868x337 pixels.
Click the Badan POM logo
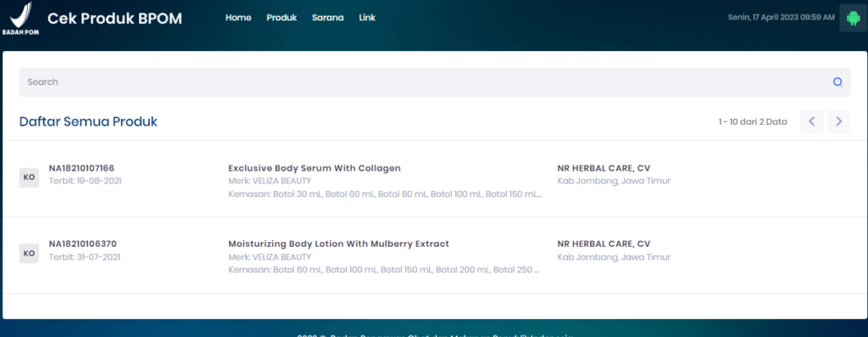point(20,19)
